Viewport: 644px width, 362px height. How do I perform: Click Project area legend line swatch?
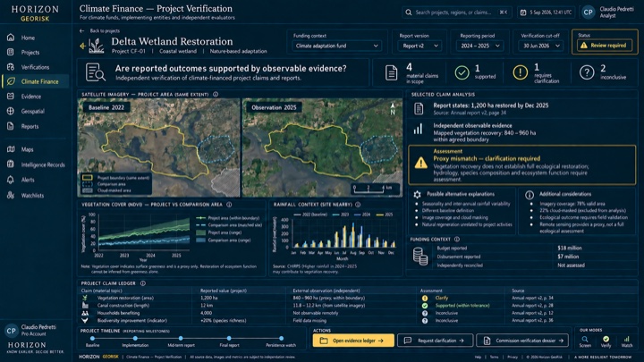pos(201,218)
